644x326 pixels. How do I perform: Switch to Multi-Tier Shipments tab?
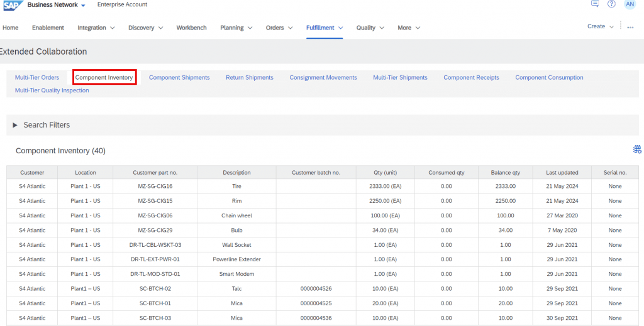pyautogui.click(x=400, y=77)
